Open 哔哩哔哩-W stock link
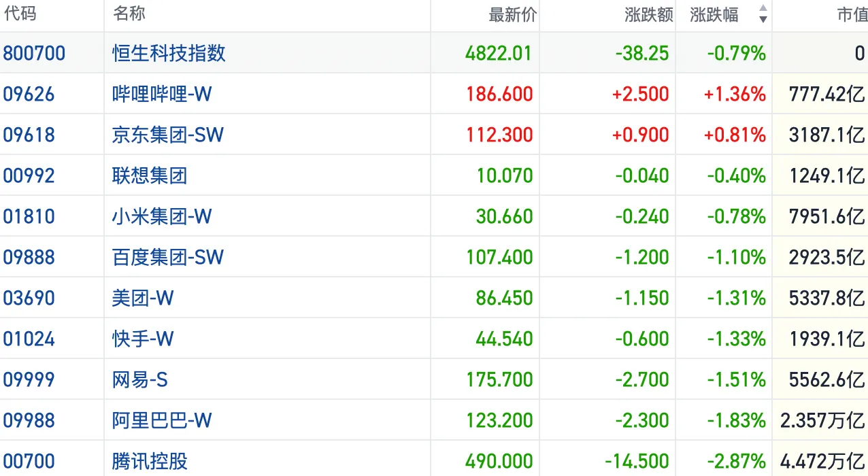This screenshot has height=476, width=868. 162,94
